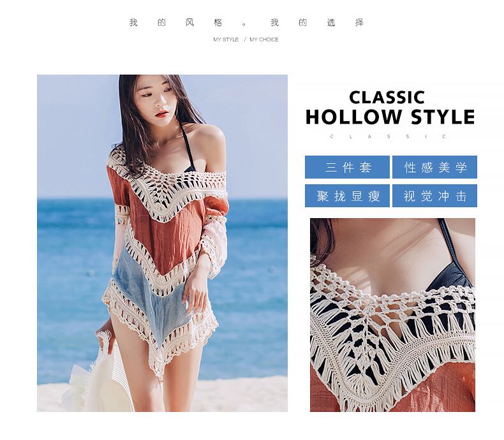Click the 我的风格 header text

(x=175, y=22)
